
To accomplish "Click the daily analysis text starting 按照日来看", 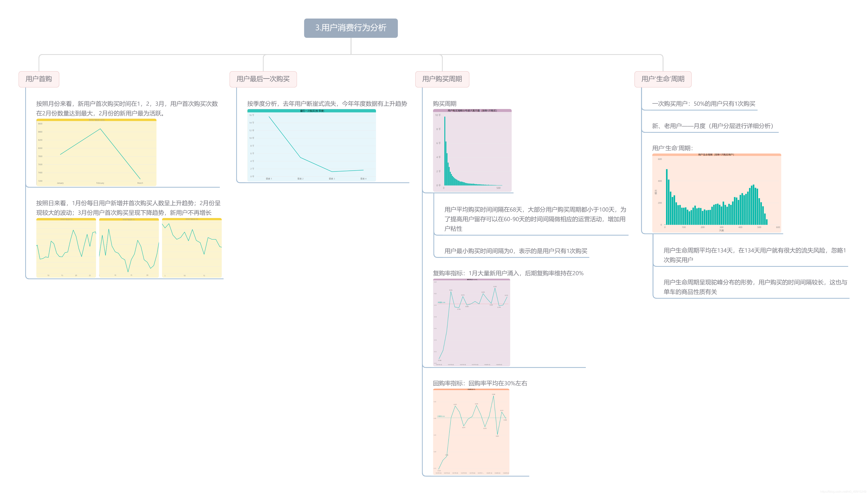I will [x=128, y=208].
